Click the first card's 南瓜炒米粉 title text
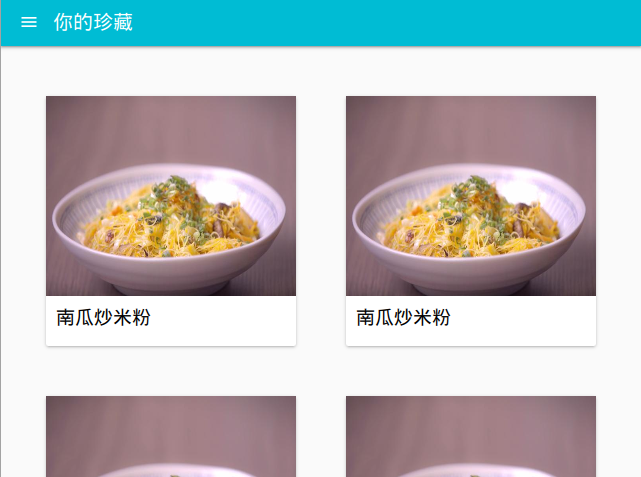Image resolution: width=641 pixels, height=477 pixels. [103, 317]
